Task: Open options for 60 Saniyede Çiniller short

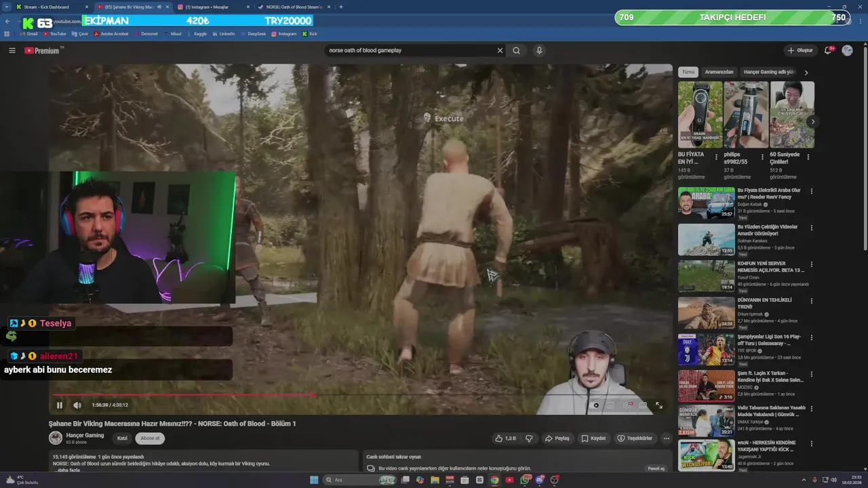Action: coord(808,157)
